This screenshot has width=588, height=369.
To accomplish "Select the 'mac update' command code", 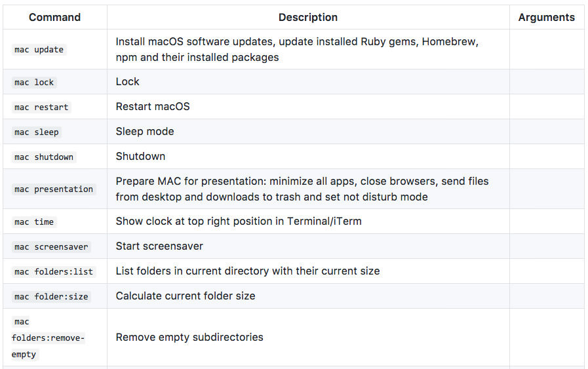I will click(39, 50).
